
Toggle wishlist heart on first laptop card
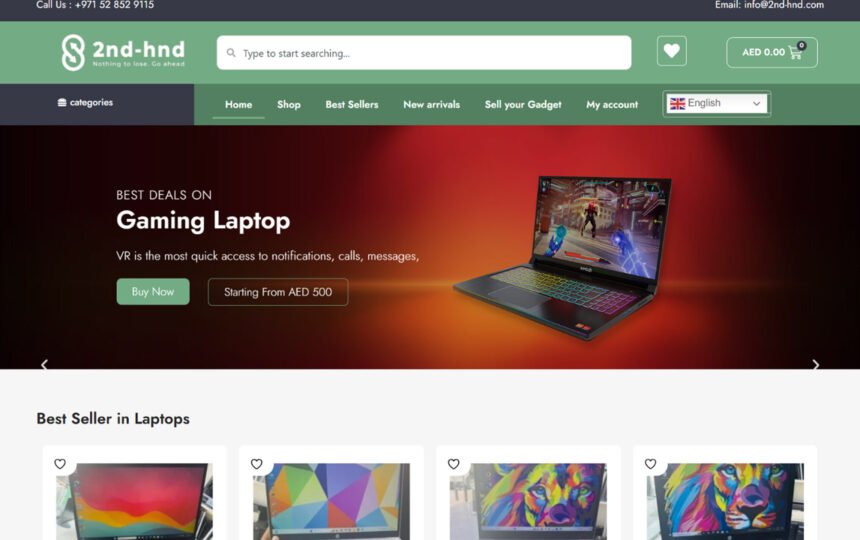coord(60,464)
